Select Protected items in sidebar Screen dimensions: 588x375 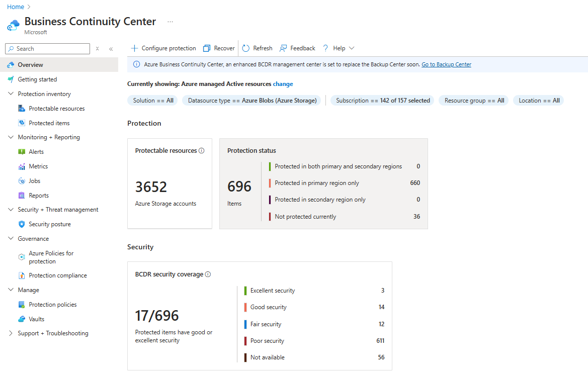pos(49,123)
